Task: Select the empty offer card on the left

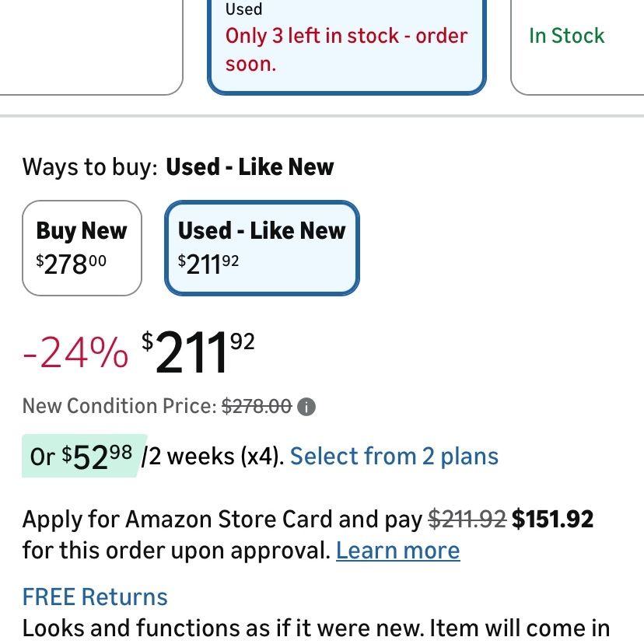Action: (90, 45)
